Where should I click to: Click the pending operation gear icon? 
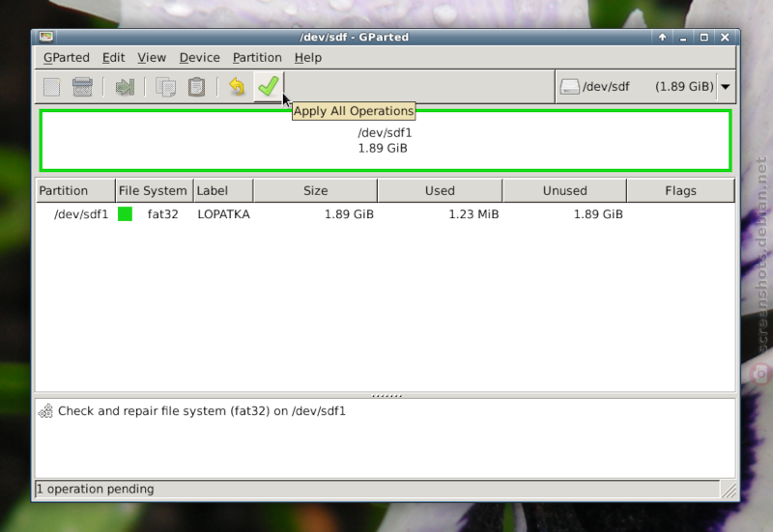pos(45,411)
